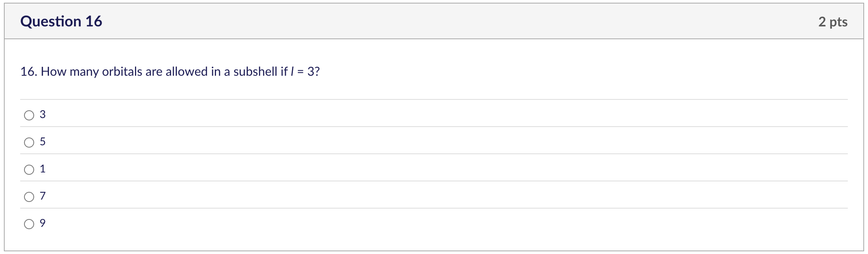
Task: Select the radio button for answer 7
Action: [29, 196]
